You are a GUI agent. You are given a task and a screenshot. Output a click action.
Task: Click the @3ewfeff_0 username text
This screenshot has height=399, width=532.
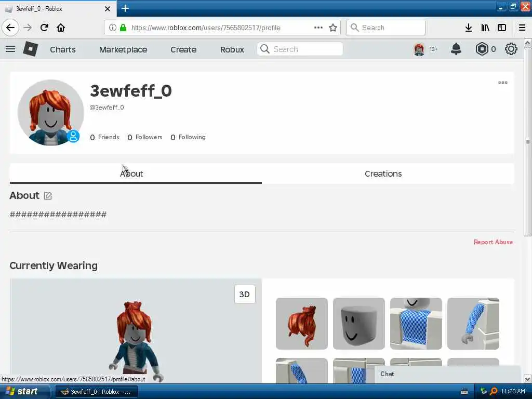point(107,108)
